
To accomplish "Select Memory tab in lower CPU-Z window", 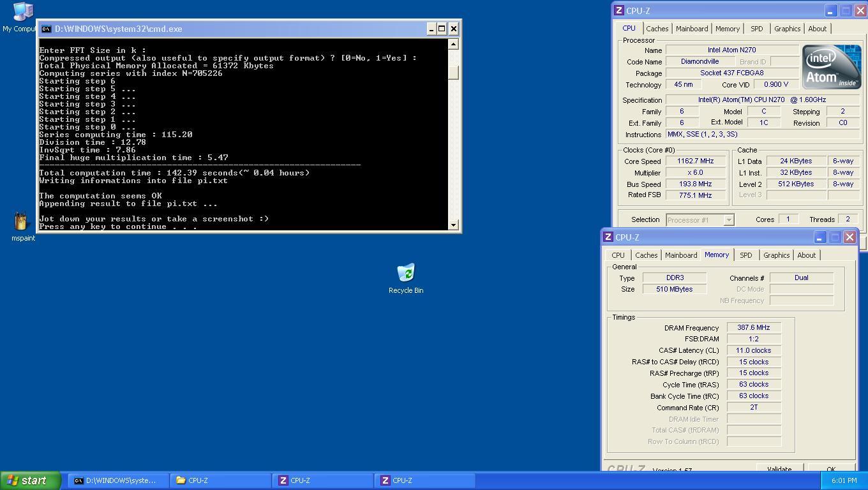I will pyautogui.click(x=716, y=255).
